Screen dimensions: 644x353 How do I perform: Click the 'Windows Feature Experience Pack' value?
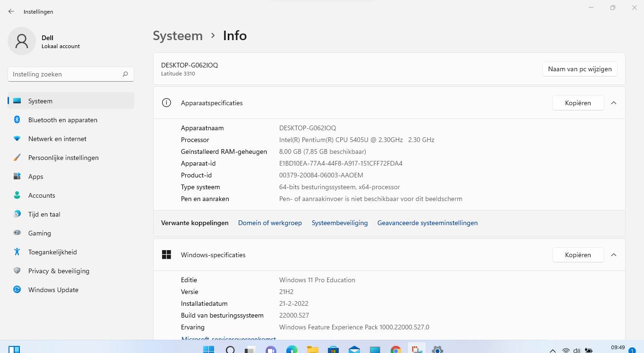pos(354,327)
